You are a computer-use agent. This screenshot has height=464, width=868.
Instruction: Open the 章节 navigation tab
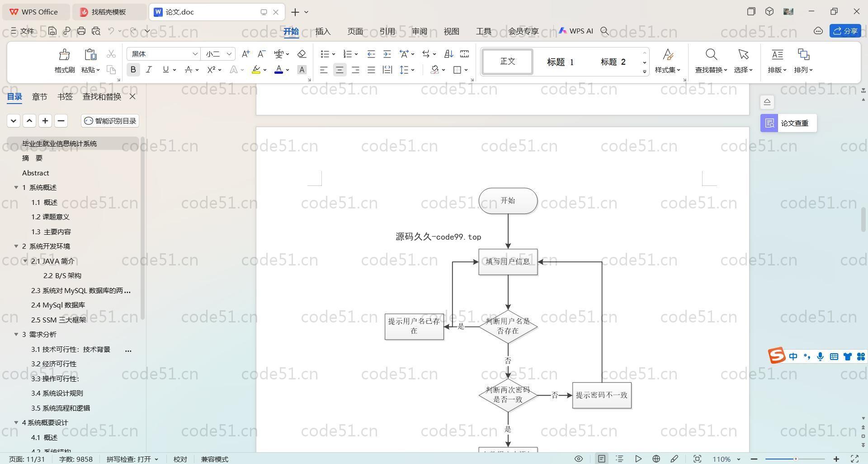click(x=39, y=96)
